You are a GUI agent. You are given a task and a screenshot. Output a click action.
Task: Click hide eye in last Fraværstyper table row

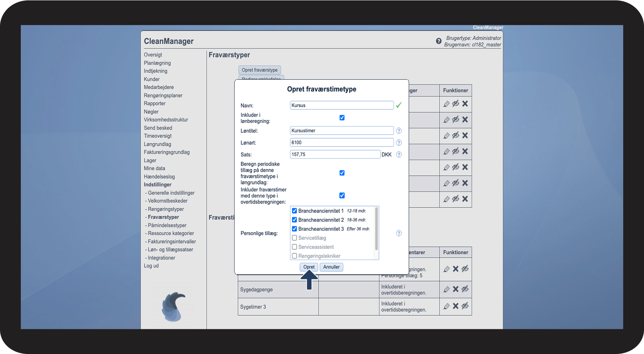coord(456,199)
